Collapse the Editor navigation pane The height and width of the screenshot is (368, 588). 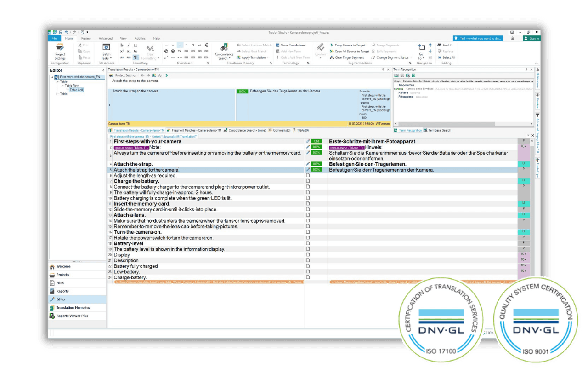pyautogui.click(x=103, y=70)
